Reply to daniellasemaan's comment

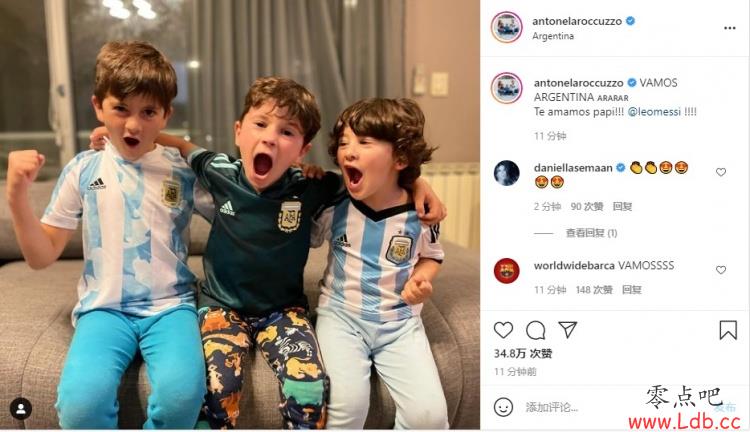coord(622,206)
